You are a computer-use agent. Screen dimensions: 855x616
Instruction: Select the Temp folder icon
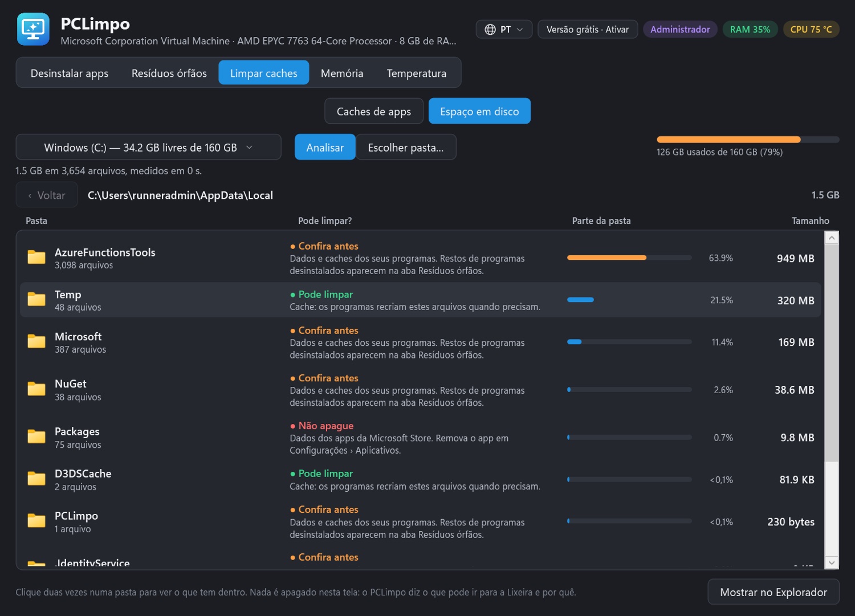point(36,300)
